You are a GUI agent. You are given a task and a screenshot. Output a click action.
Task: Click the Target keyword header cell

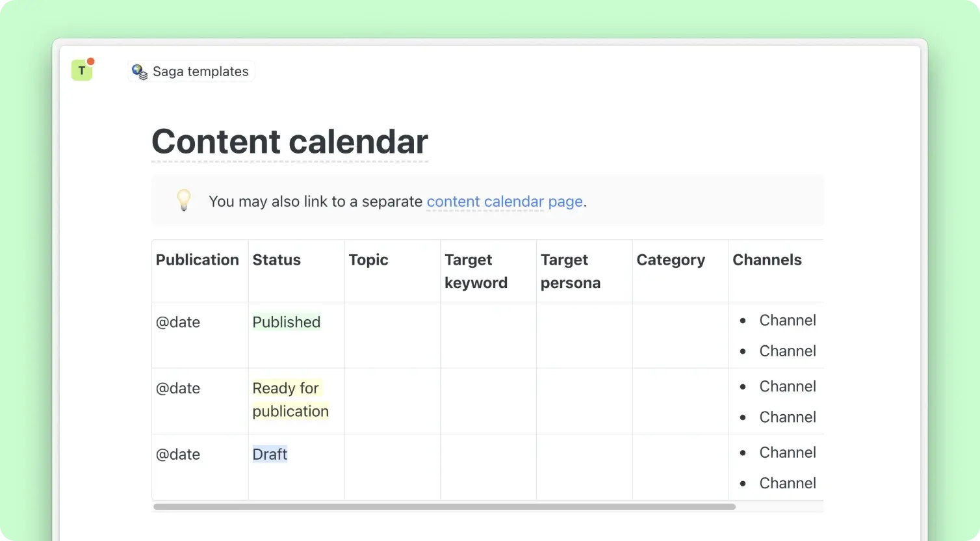[476, 271]
